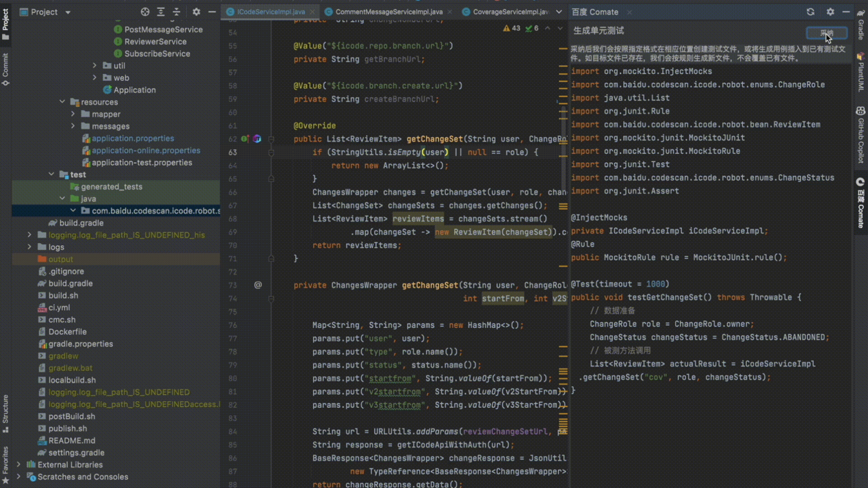Click the Collapse All icon in Project toolbar
Image resolution: width=868 pixels, height=488 pixels.
click(176, 12)
